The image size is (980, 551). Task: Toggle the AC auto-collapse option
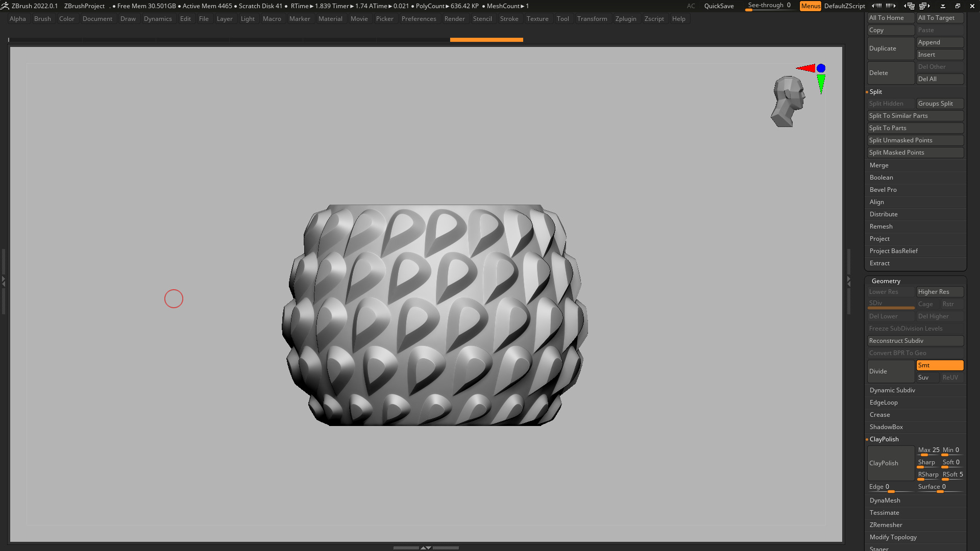pos(691,6)
